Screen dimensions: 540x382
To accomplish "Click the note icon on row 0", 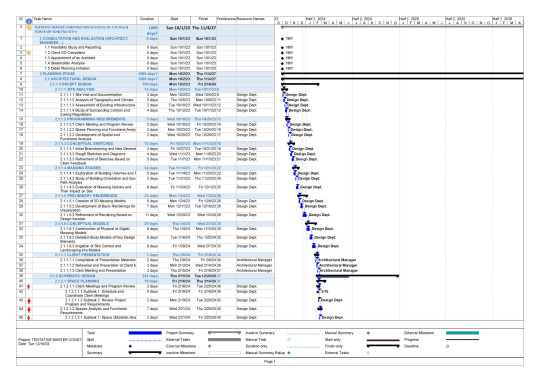I will 29,28.
